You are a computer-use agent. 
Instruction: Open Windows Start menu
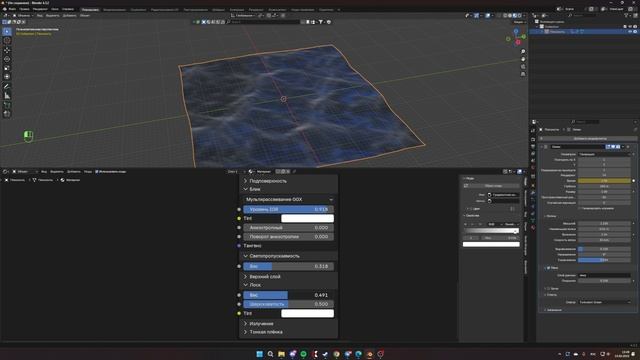click(x=259, y=354)
